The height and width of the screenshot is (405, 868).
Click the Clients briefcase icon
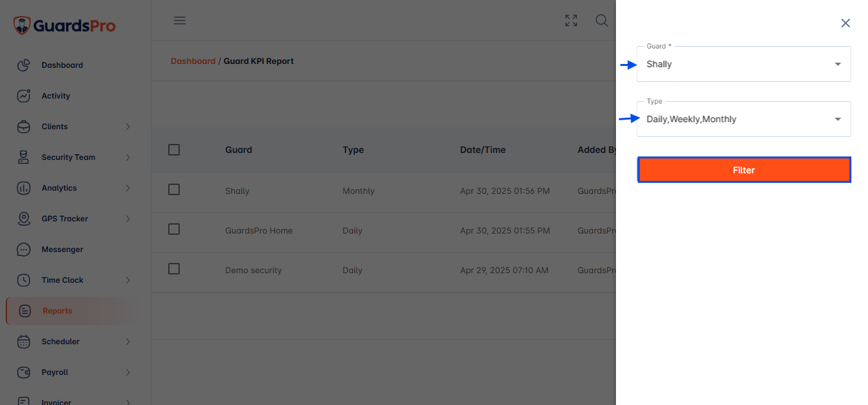tap(24, 127)
